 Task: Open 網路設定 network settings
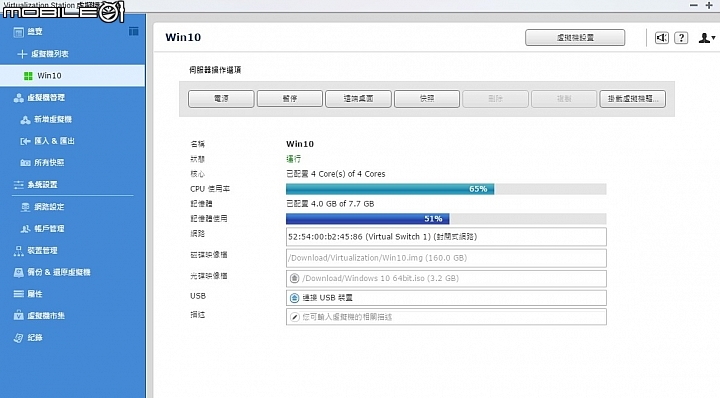43,207
